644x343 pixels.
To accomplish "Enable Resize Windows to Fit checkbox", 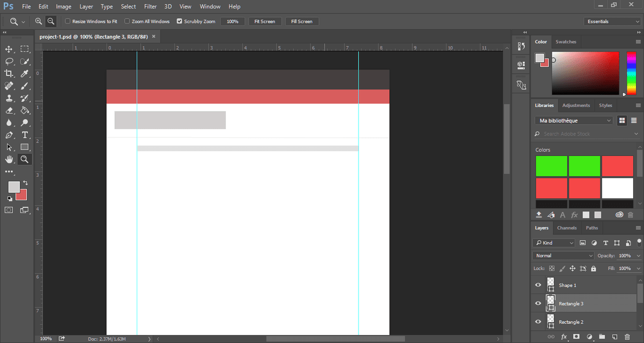I will pyautogui.click(x=68, y=21).
